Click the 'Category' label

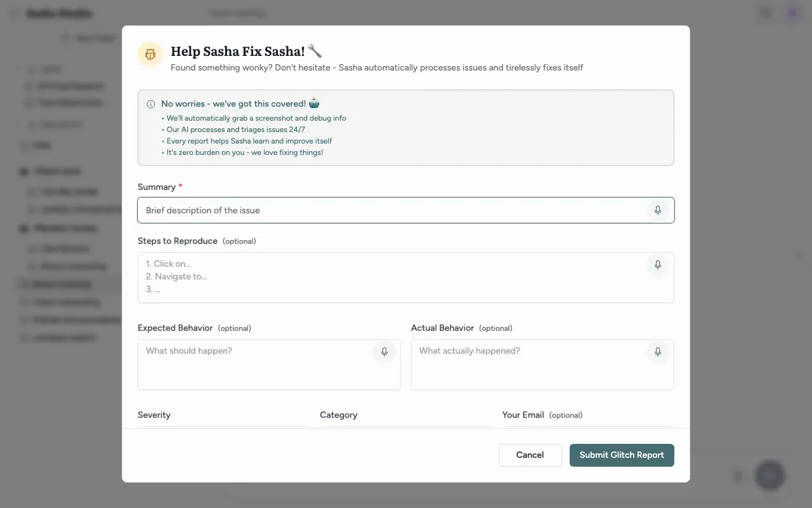coord(339,415)
